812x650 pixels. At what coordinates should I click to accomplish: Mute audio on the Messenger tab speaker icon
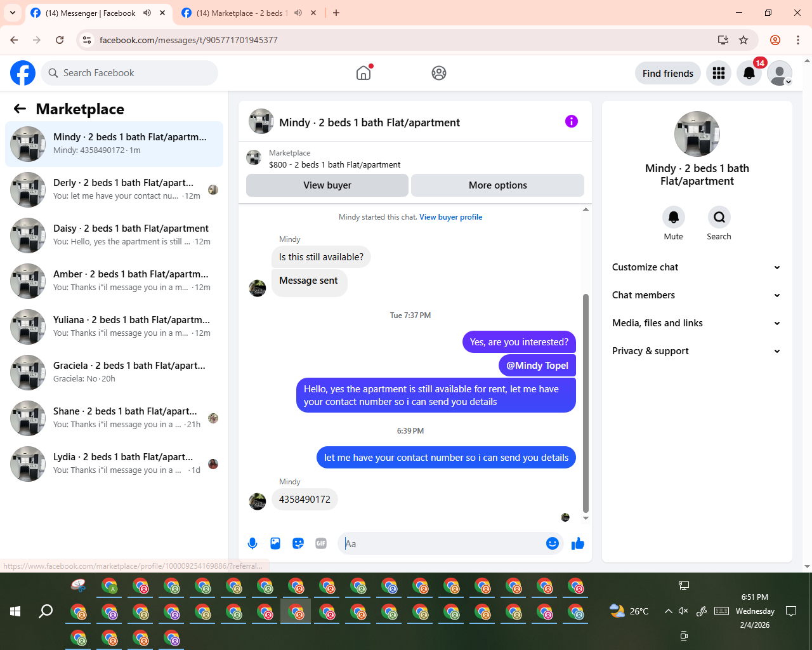point(147,13)
